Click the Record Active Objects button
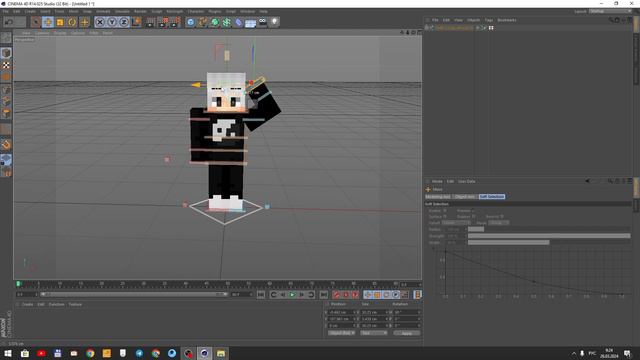Screen dimensions: 640x360 336,295
